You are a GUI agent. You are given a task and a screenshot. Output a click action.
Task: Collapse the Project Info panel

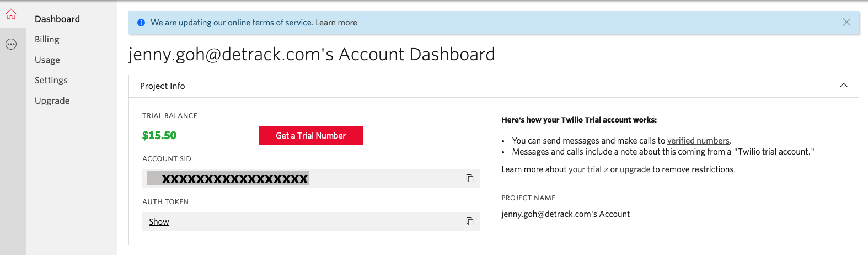pos(844,86)
